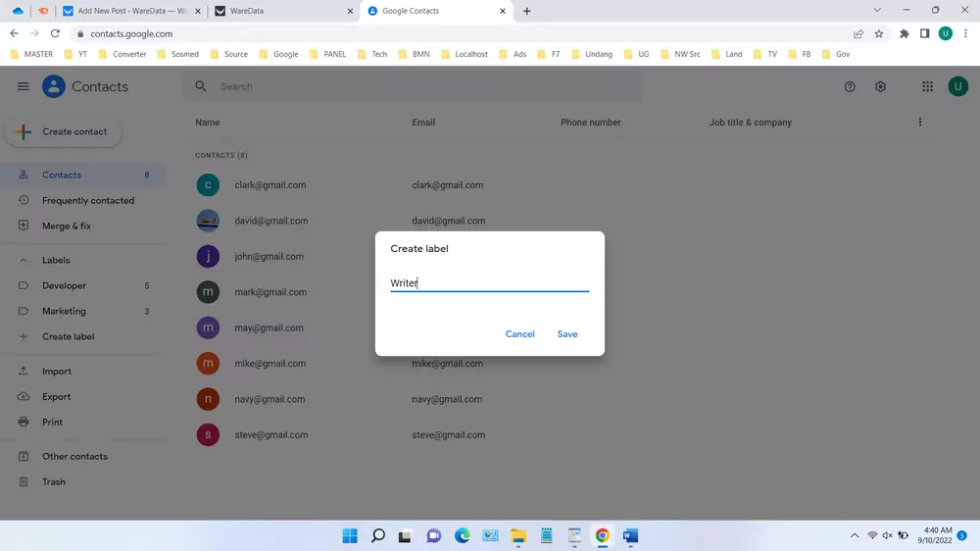Viewport: 980px width, 551px height.
Task: Open the help question mark icon
Action: click(x=850, y=86)
